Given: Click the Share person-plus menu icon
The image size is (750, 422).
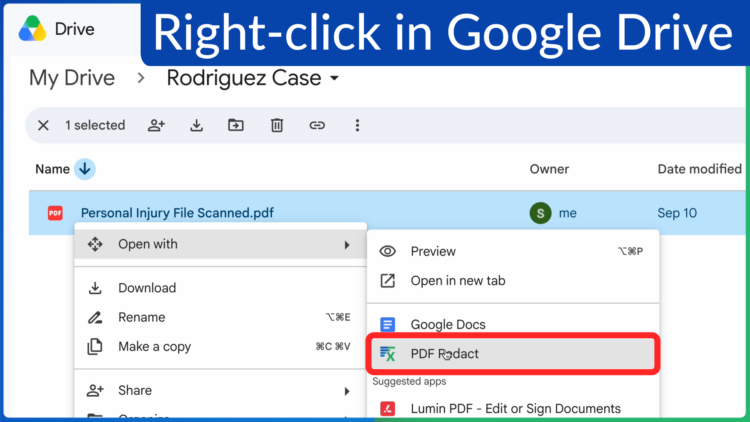Looking at the screenshot, I should pyautogui.click(x=95, y=390).
